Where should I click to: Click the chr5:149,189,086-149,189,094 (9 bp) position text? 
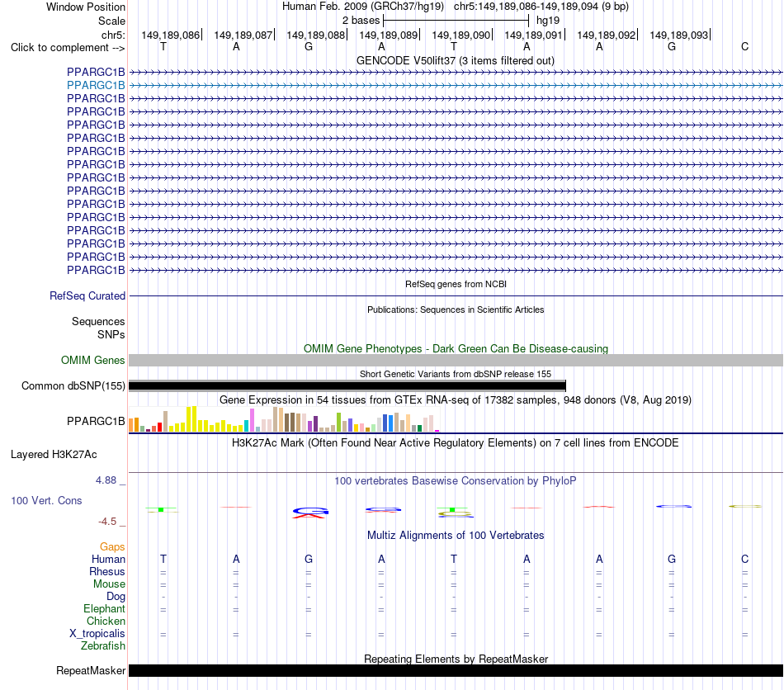pyautogui.click(x=541, y=7)
